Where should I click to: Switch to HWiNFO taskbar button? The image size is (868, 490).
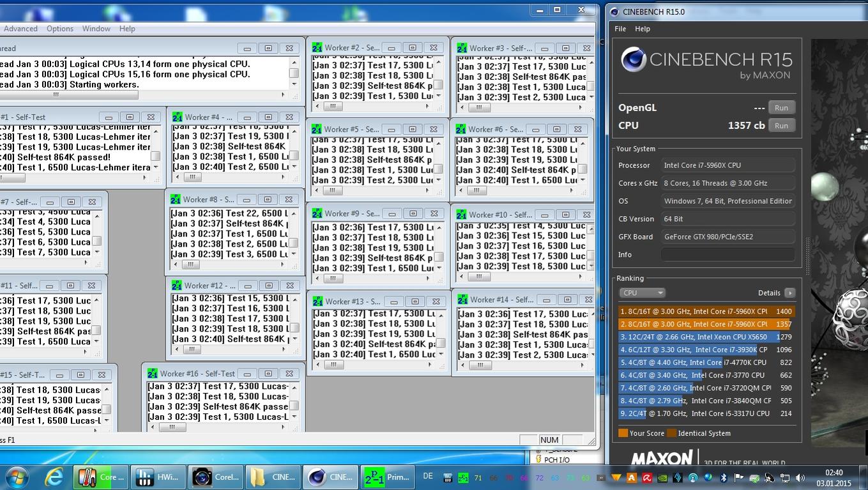158,477
